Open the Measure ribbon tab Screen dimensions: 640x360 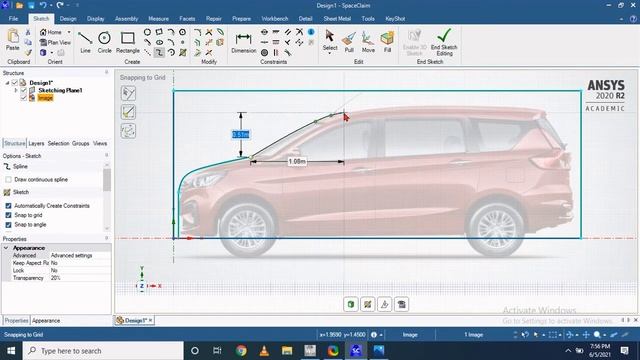pyautogui.click(x=158, y=19)
